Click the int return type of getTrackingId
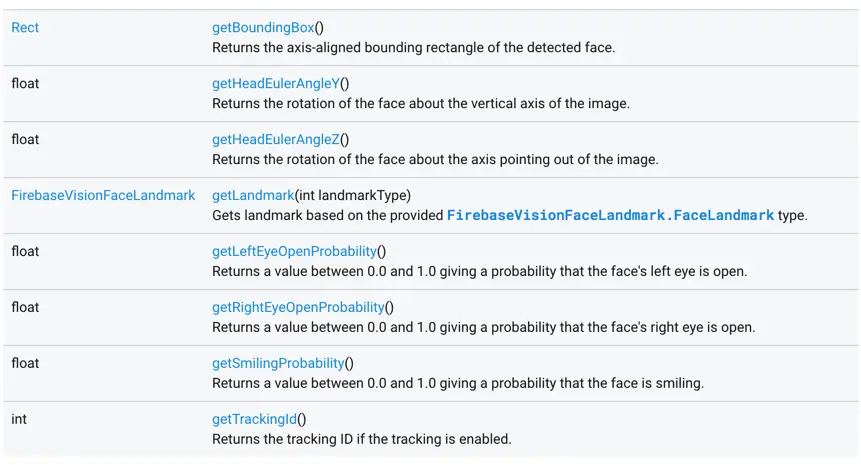Image resolution: width=861 pixels, height=465 pixels. pyautogui.click(x=19, y=419)
